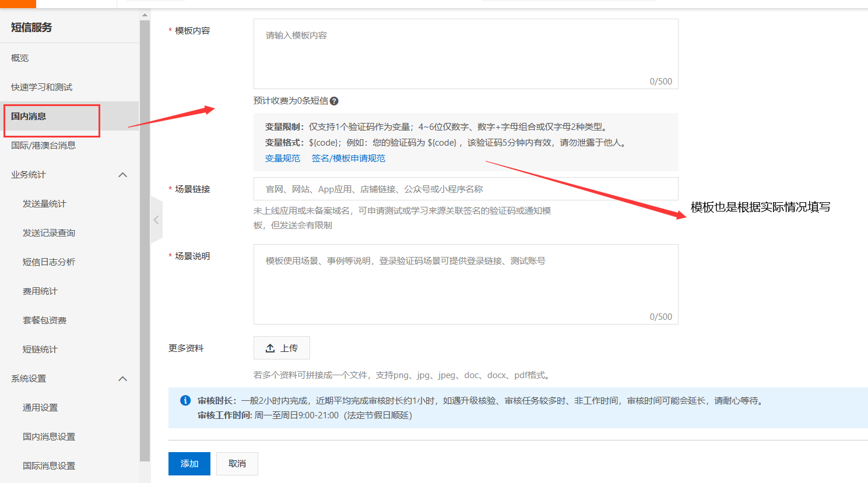Viewport: 868px width, 483px height.
Task: Click the help icon next to 预计收费为0条短信
Action: click(334, 101)
